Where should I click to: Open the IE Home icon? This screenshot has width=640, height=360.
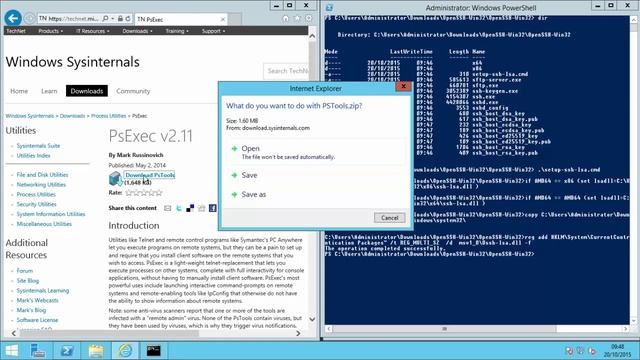286,18
